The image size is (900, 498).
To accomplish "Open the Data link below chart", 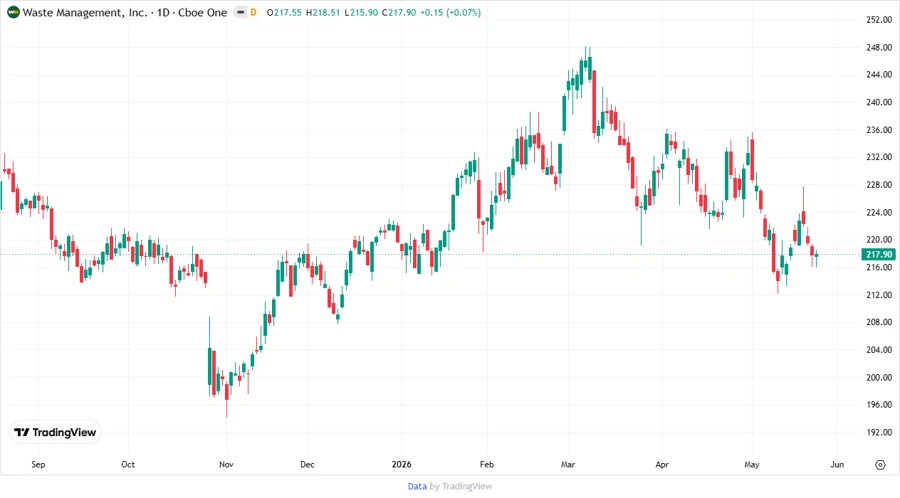I will [x=417, y=487].
